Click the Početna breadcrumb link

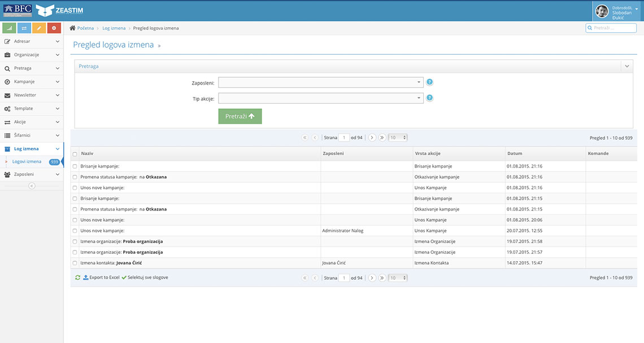pos(85,28)
